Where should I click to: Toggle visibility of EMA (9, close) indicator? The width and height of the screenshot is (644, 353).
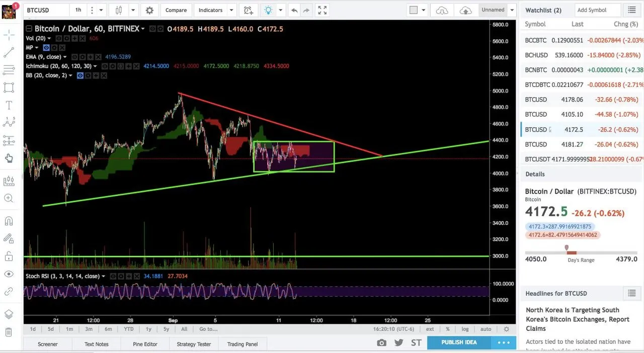click(74, 57)
